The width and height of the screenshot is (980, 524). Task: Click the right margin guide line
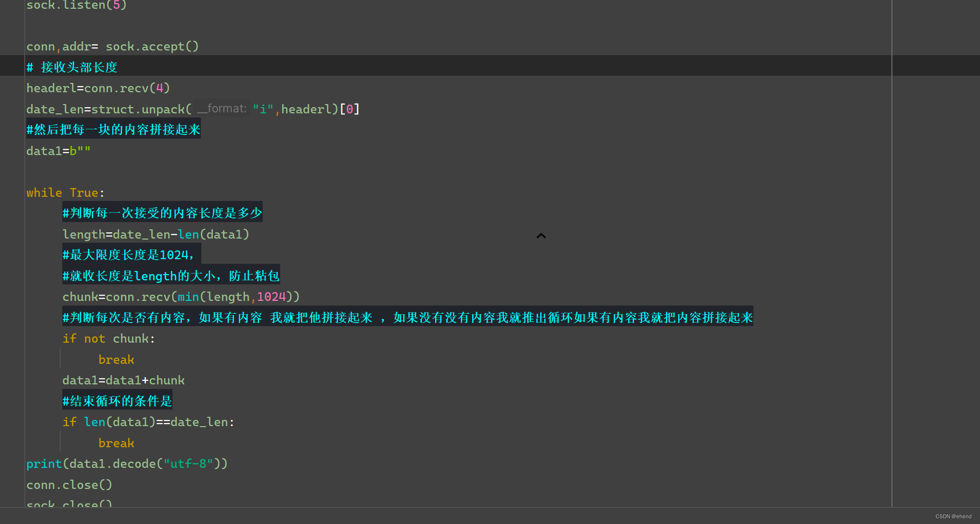(x=892, y=258)
